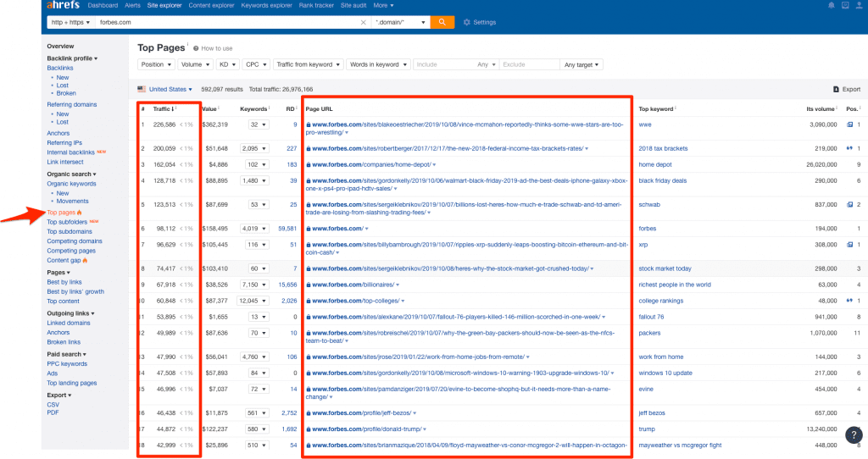
Task: Open the CPC filter dropdown
Action: click(x=256, y=64)
